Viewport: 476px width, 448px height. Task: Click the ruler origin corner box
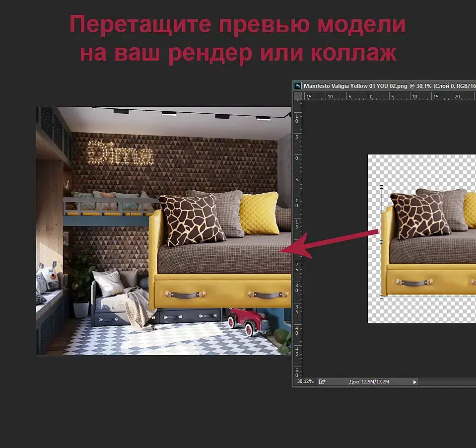pyautogui.click(x=298, y=96)
